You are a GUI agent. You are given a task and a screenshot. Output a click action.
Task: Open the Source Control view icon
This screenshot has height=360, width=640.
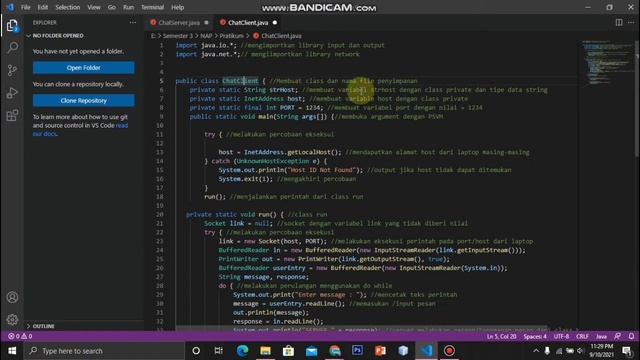[12, 70]
